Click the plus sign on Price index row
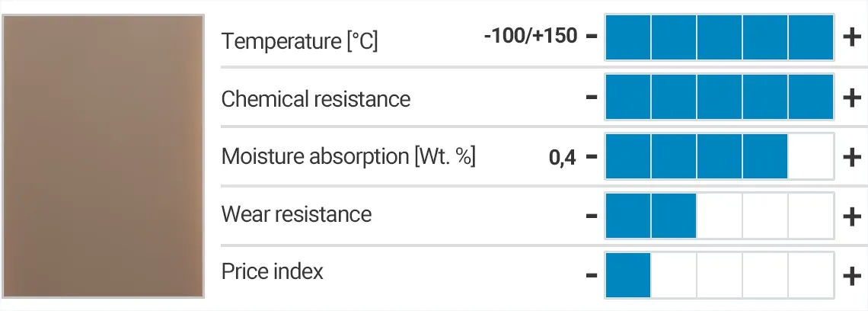Viewport: 868px width, 311px height. [x=852, y=274]
